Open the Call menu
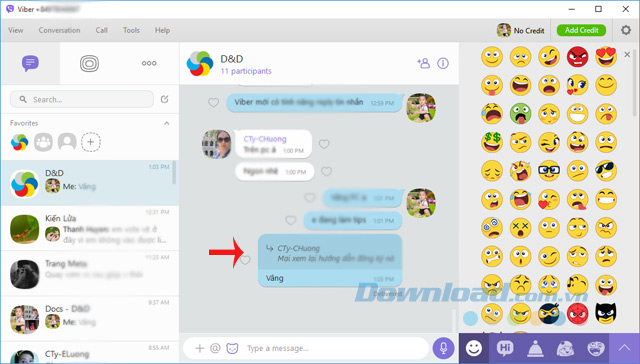Image resolution: width=640 pixels, height=364 pixels. point(102,30)
